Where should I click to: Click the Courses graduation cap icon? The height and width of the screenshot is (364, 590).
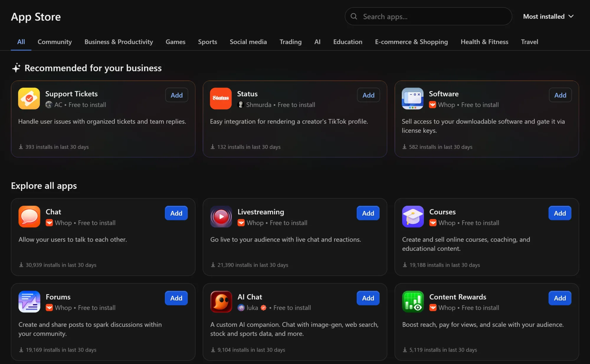412,217
